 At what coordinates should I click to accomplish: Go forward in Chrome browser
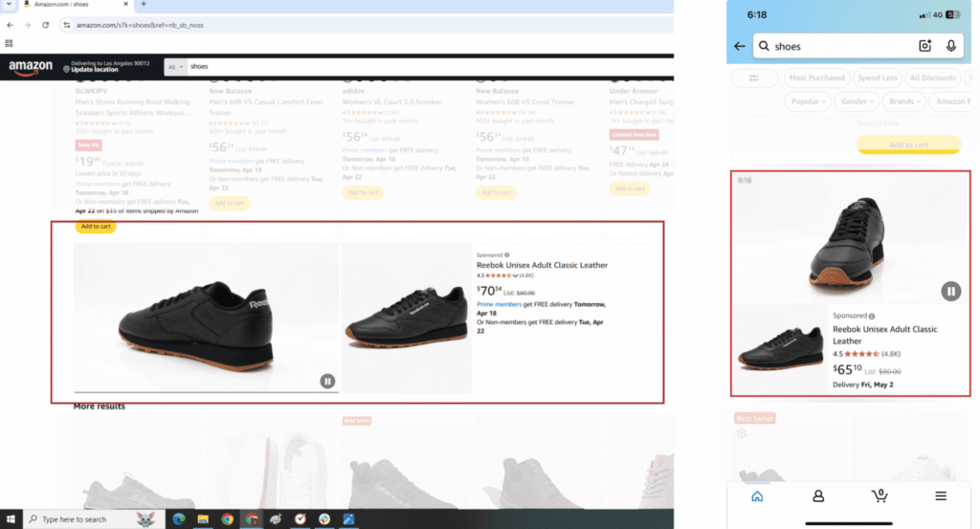click(x=28, y=25)
